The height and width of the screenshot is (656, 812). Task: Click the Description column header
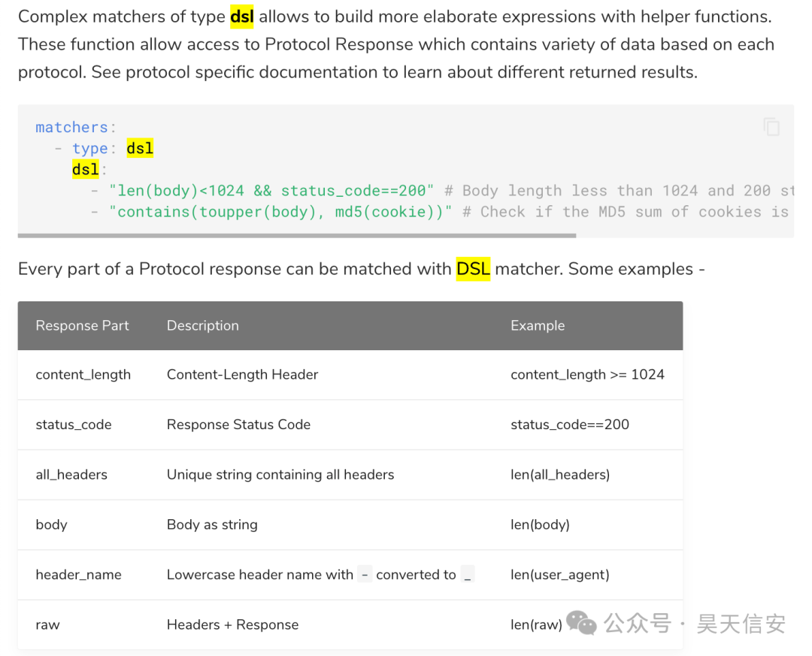pos(202,325)
